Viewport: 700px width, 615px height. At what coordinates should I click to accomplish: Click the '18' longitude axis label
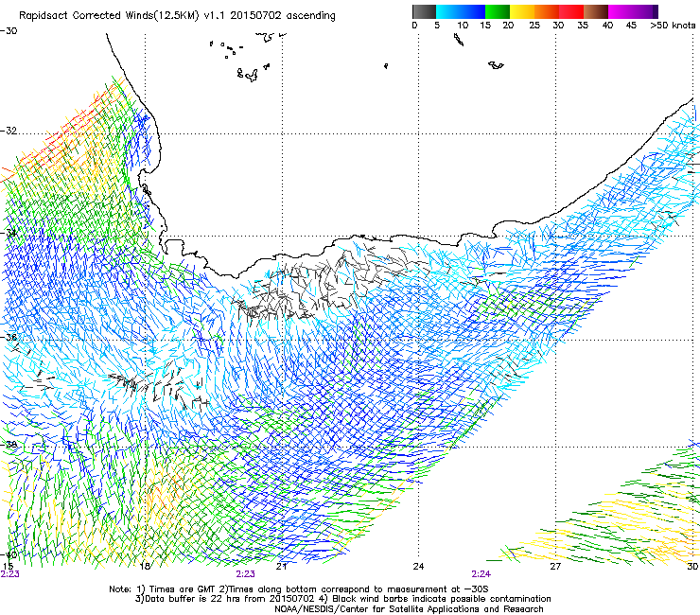(x=145, y=567)
